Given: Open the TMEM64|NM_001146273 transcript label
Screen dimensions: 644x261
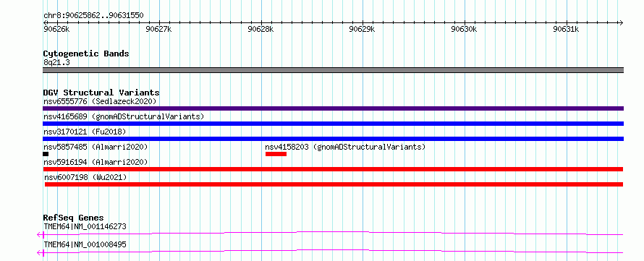Looking at the screenshot, I should coord(85,226).
